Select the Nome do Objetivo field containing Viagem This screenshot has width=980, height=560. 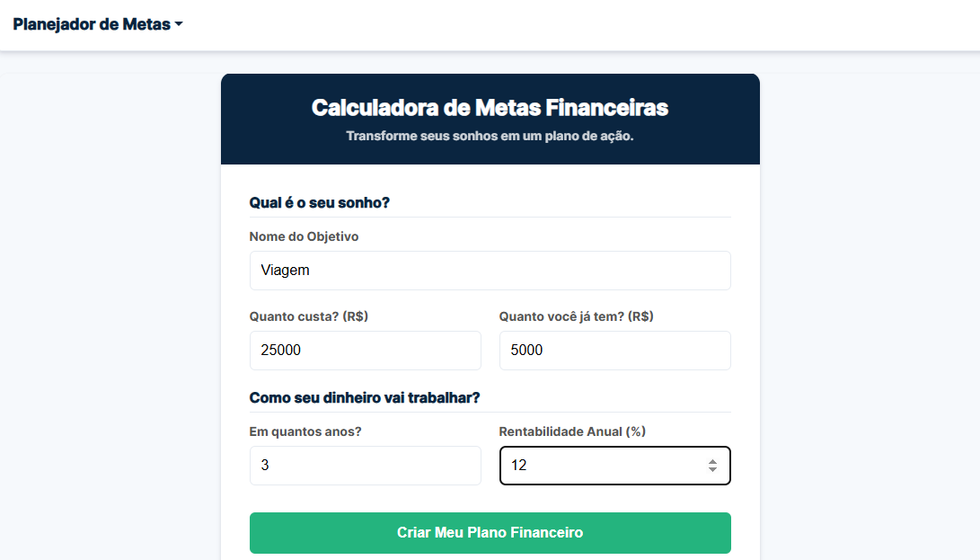490,270
